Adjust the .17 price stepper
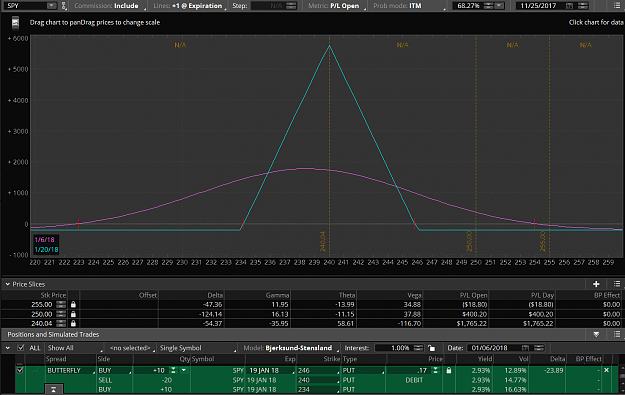Screen dimensions: 625x395 tap(435, 370)
